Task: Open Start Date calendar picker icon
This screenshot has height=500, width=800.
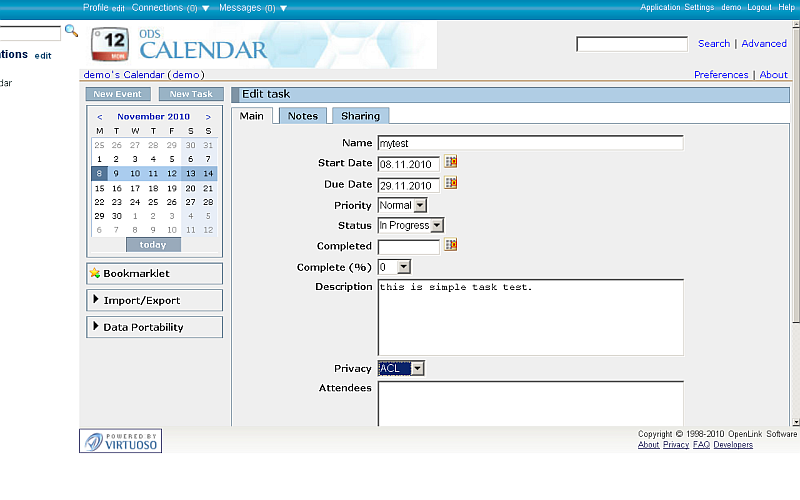Action: pyautogui.click(x=451, y=162)
